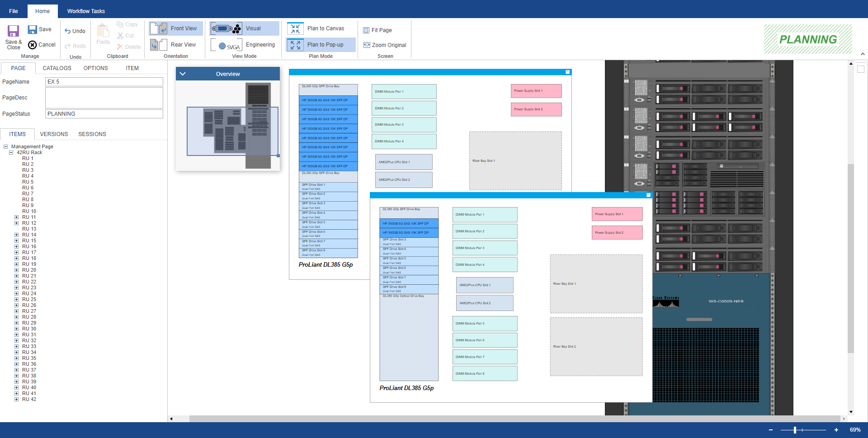868x438 pixels.
Task: Click the Save disk icon
Action: pos(32,29)
